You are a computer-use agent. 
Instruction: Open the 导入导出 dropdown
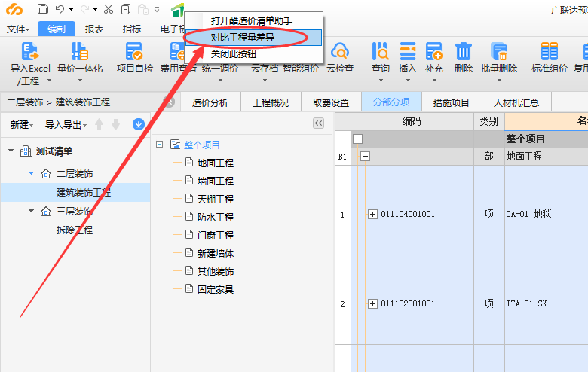tap(66, 124)
